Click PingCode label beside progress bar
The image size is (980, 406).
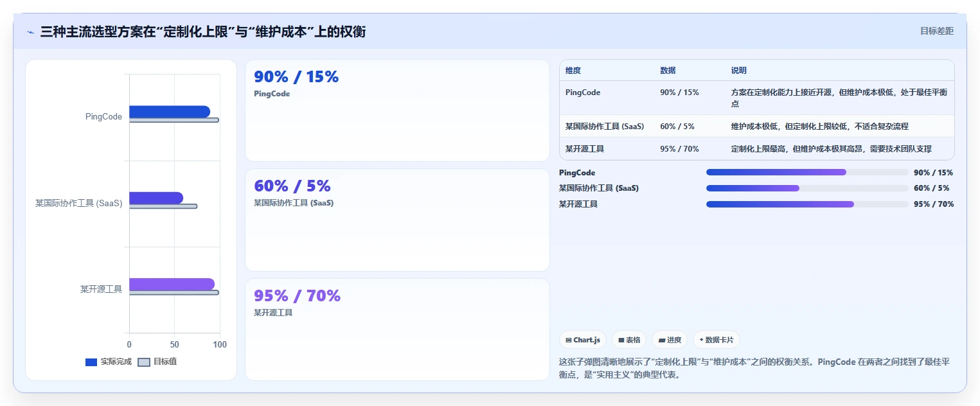(x=577, y=173)
